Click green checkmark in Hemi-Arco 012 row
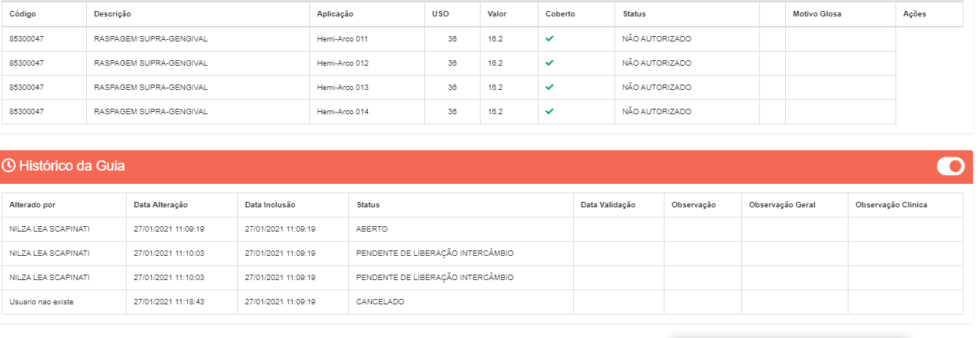Image resolution: width=980 pixels, height=338 pixels. (x=549, y=63)
